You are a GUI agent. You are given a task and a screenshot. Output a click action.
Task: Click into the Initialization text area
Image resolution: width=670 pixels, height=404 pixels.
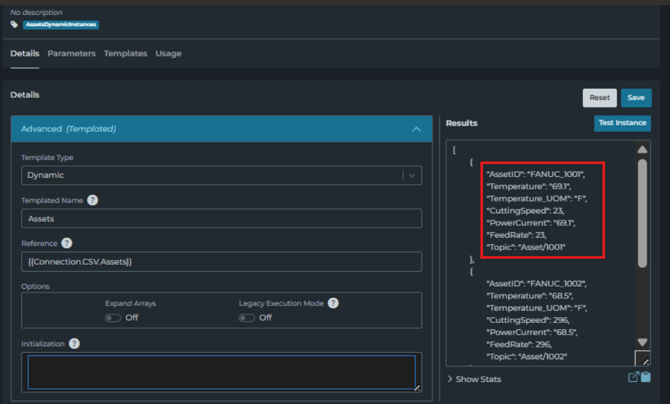pyautogui.click(x=221, y=372)
